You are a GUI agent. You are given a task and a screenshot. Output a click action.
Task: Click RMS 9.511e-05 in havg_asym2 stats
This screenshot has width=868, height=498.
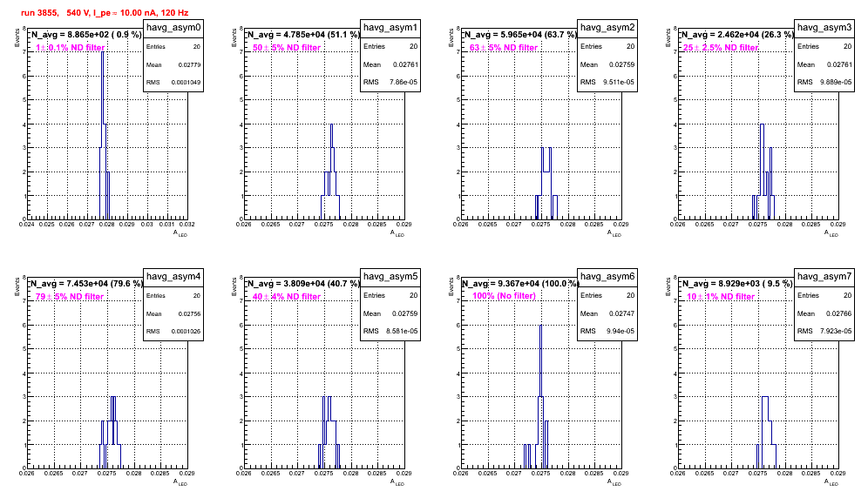[607, 83]
